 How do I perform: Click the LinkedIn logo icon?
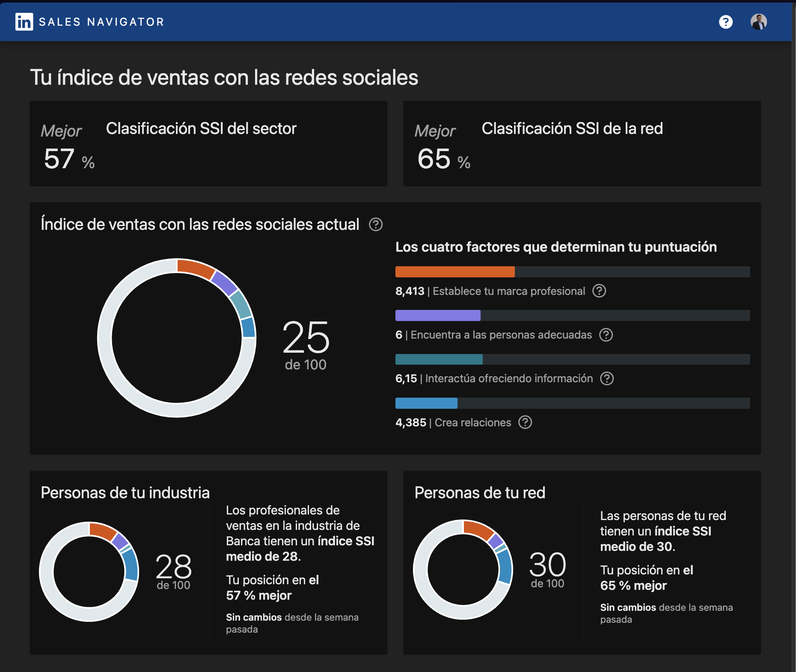pyautogui.click(x=24, y=22)
